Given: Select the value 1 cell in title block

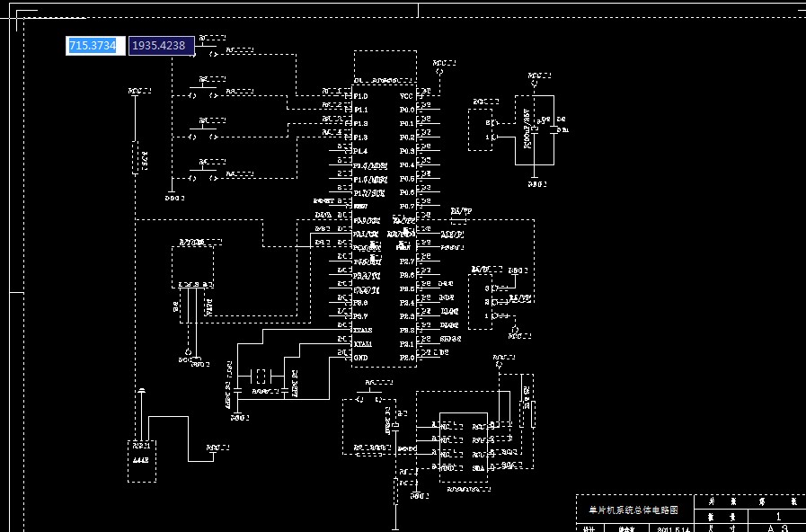Looking at the screenshot, I should point(778,516).
